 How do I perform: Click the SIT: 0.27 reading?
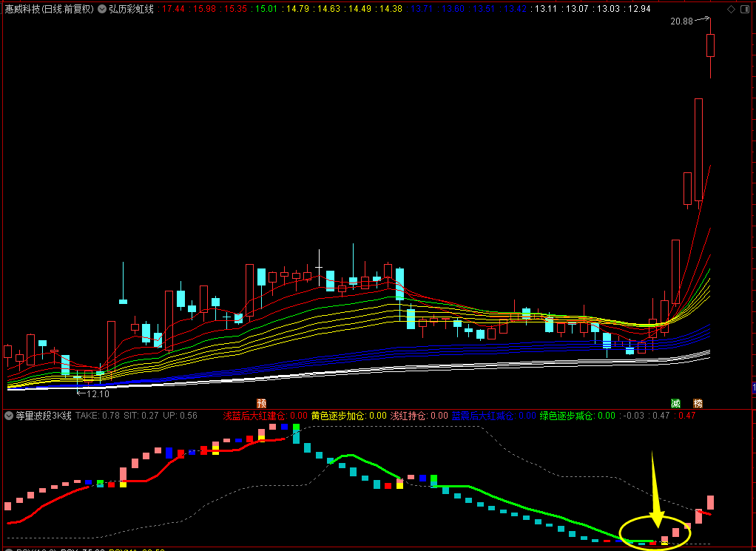click(x=141, y=416)
